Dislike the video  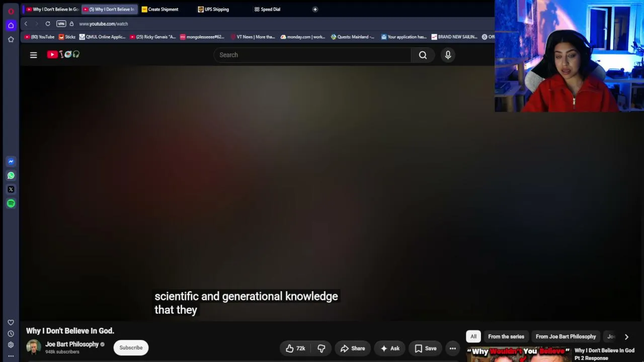point(321,348)
